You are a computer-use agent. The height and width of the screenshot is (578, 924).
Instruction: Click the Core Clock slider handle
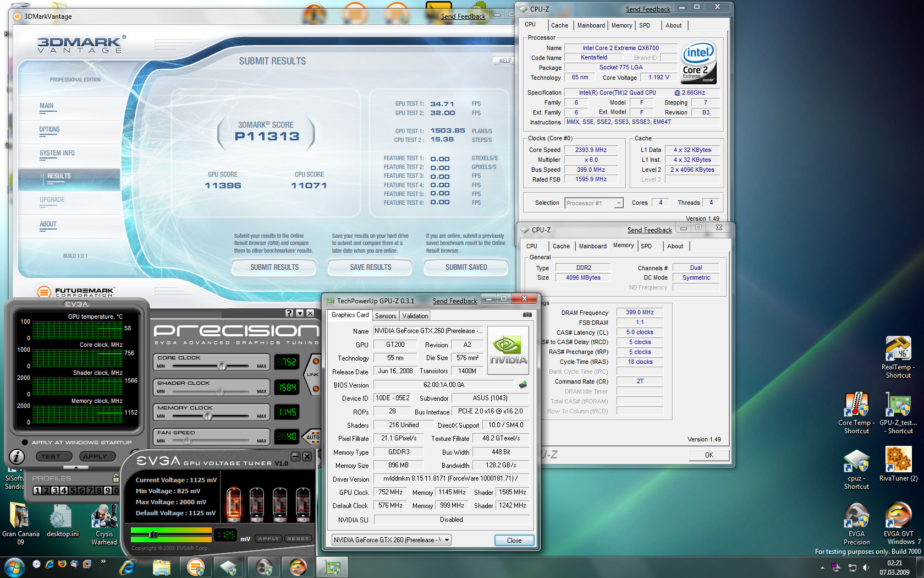(222, 366)
